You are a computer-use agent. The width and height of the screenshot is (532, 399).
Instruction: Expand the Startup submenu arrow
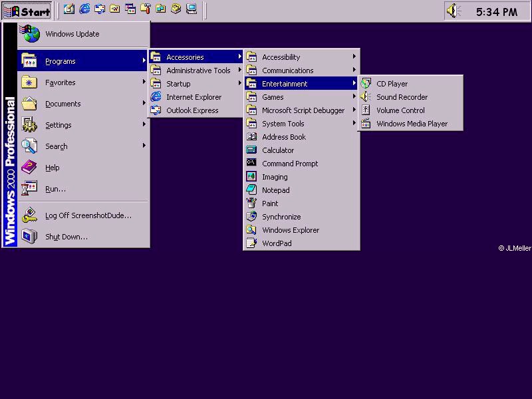[x=239, y=83]
